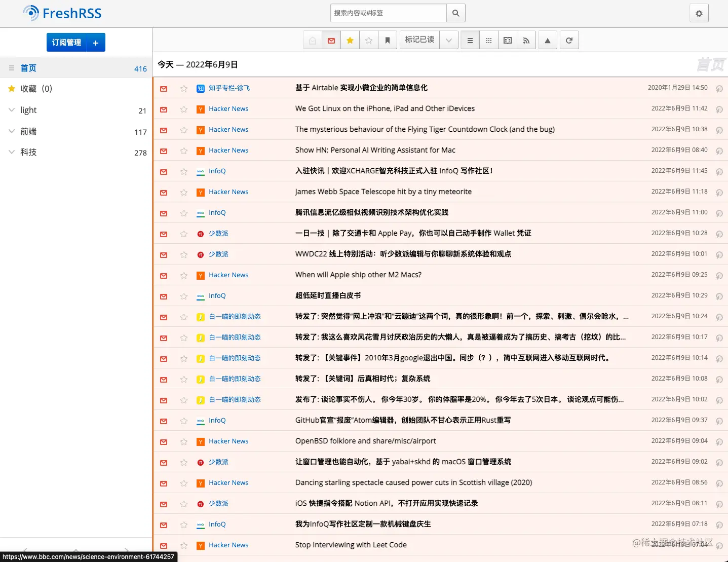Click 知乎专栏-徐飞 feed link
728x562 pixels.
click(x=229, y=88)
